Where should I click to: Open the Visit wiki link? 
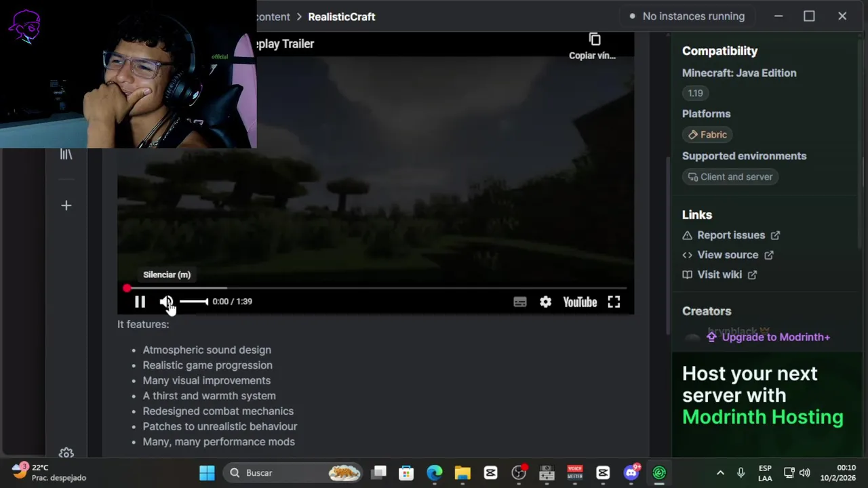[719, 274]
